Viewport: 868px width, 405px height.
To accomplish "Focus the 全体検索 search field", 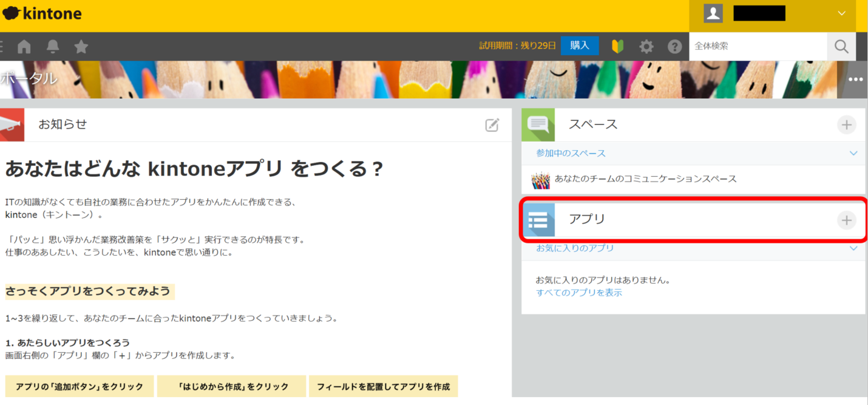I will 758,46.
